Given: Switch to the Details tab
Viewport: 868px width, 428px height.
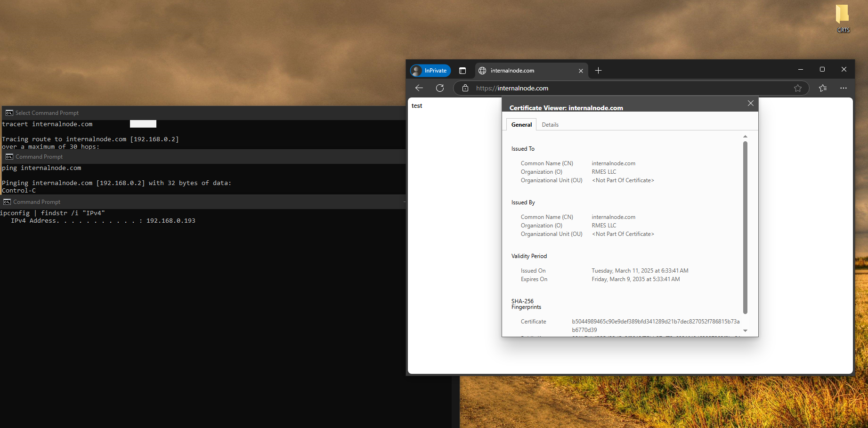Looking at the screenshot, I should pos(550,125).
